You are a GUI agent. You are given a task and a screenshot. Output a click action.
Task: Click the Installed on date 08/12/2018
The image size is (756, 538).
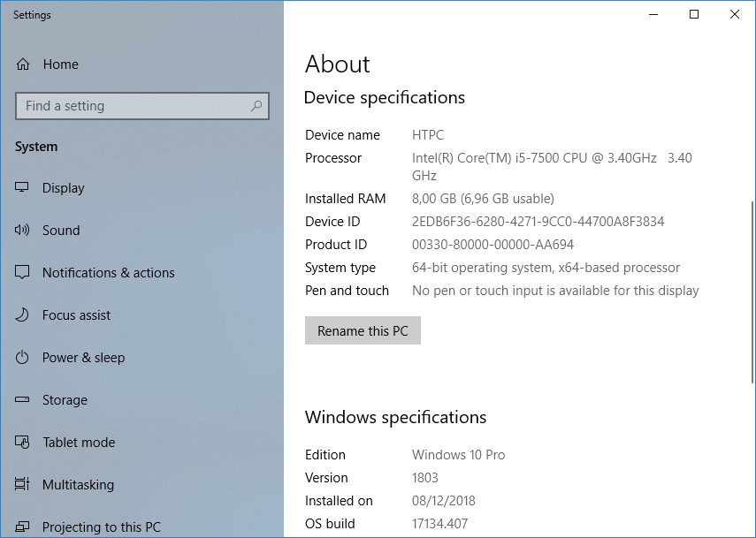(444, 501)
